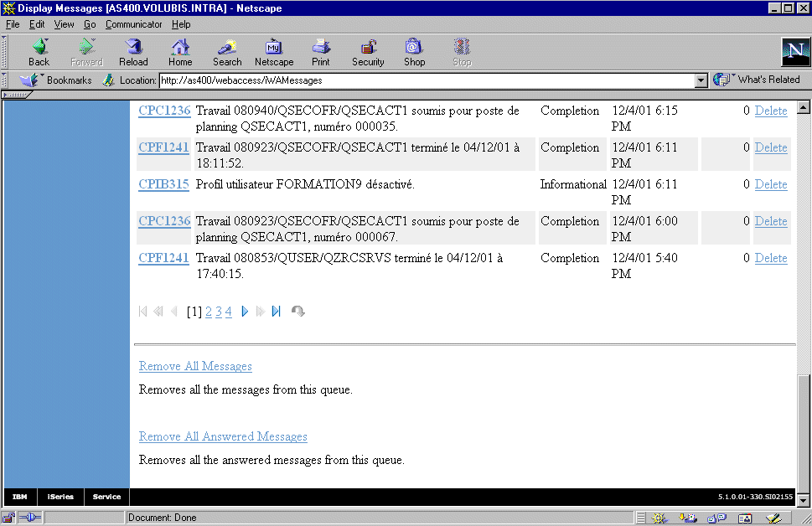This screenshot has height=526, width=812.
Task: Click the vertical scrollbar down arrow
Action: [x=803, y=500]
